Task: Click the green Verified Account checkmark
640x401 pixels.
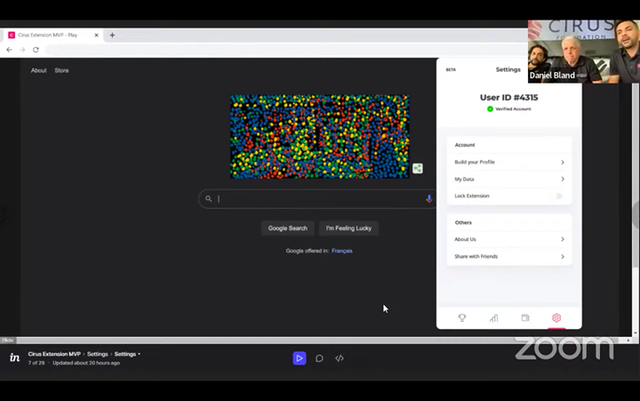Action: point(490,109)
